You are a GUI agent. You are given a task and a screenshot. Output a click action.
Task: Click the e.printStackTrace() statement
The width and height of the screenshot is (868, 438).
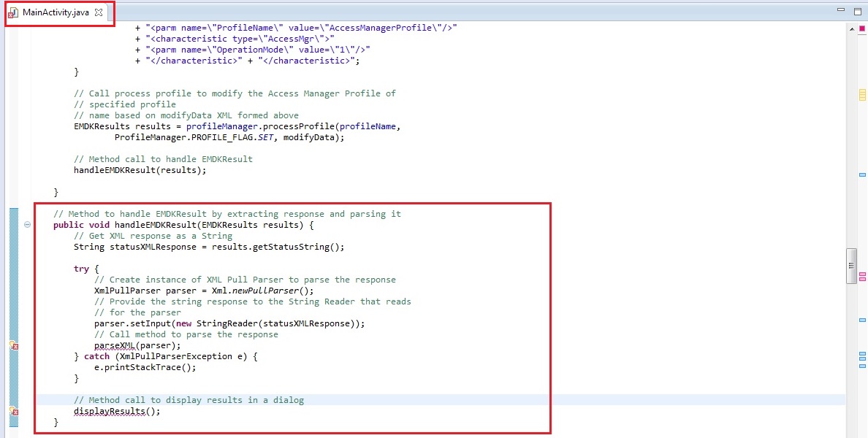click(145, 367)
